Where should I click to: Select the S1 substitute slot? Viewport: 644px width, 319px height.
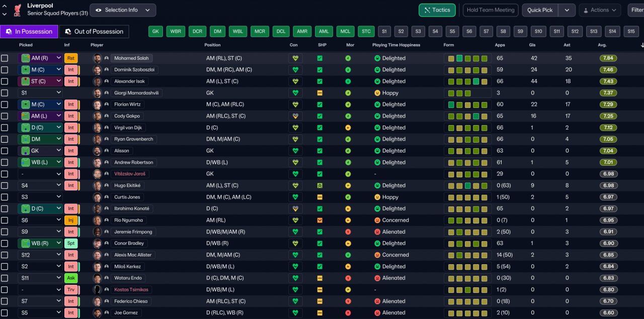[384, 32]
